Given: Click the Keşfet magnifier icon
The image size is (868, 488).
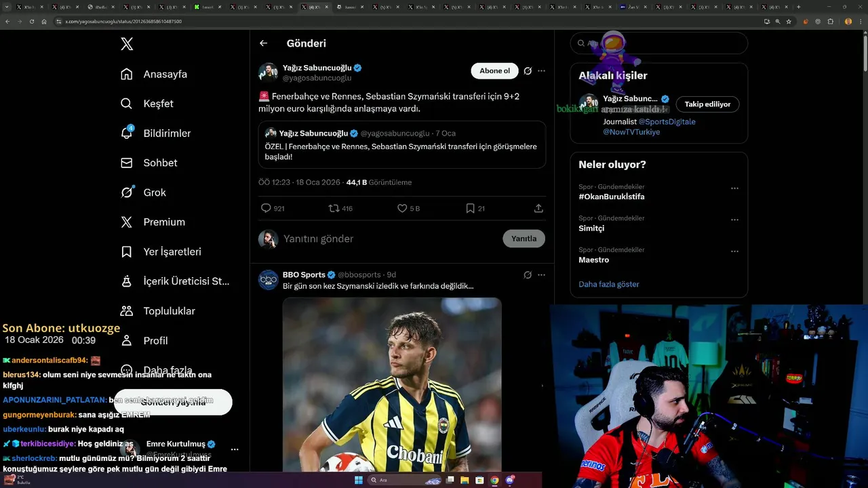Looking at the screenshot, I should [127, 104].
